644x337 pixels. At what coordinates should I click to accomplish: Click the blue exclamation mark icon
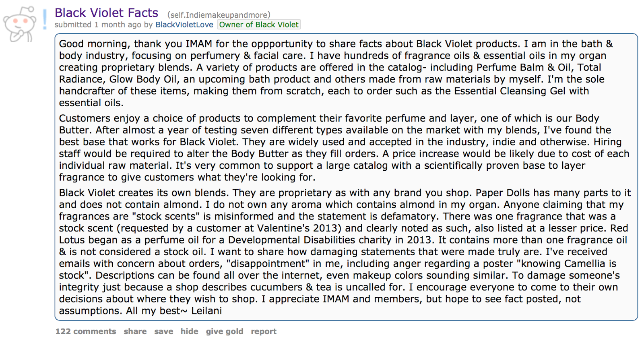tap(45, 19)
